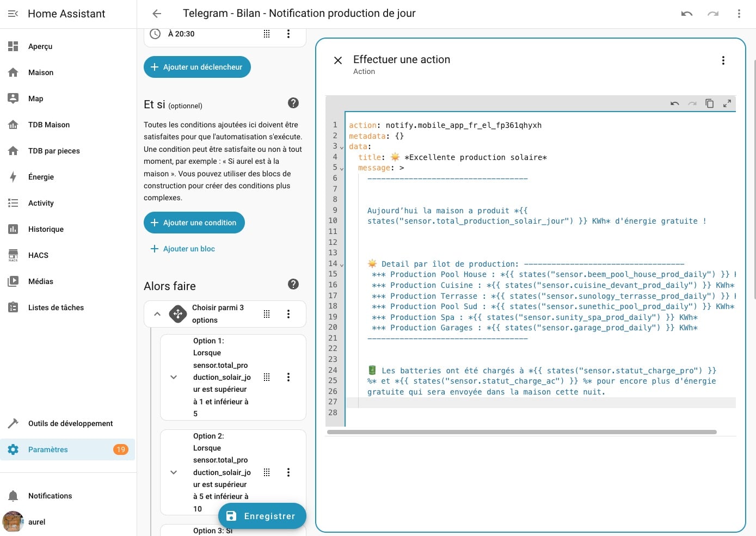Click Ajouter un bloc link
This screenshot has height=536, width=756.
[x=183, y=249]
